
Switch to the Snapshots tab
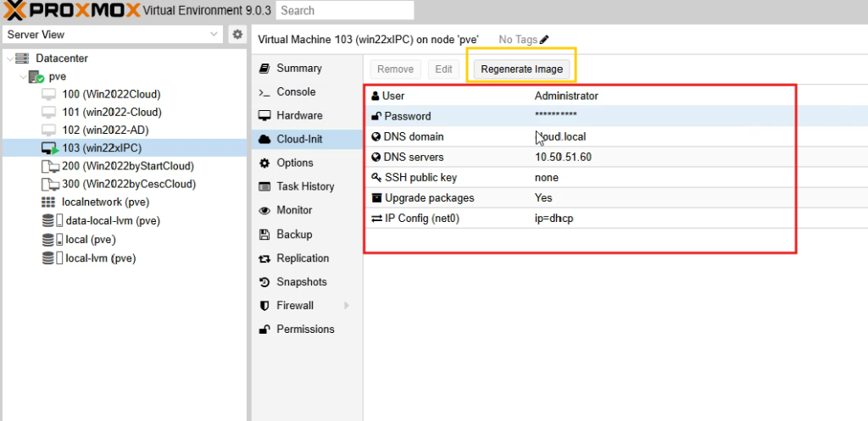301,282
